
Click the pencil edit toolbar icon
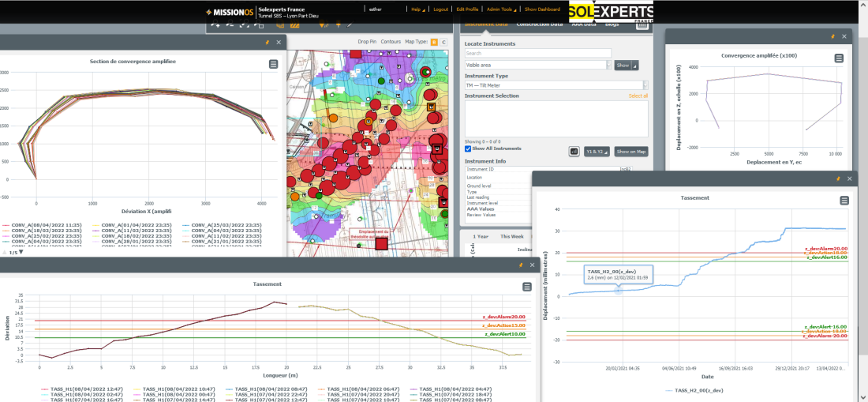pos(350,24)
